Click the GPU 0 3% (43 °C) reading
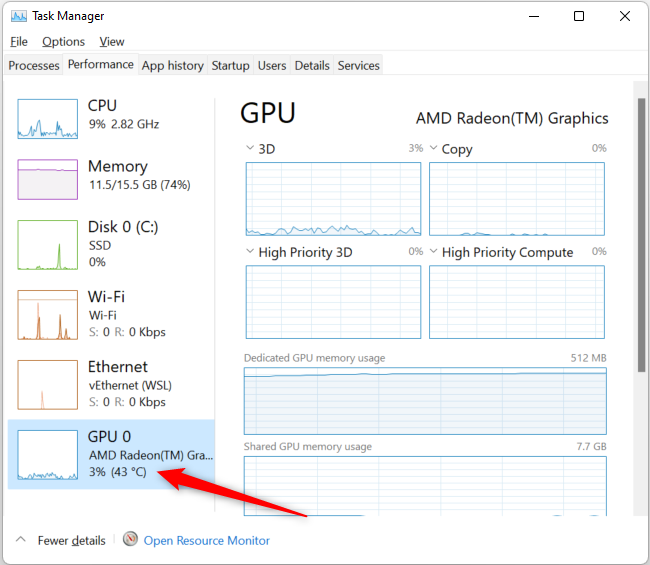This screenshot has width=650, height=565. pyautogui.click(x=118, y=472)
